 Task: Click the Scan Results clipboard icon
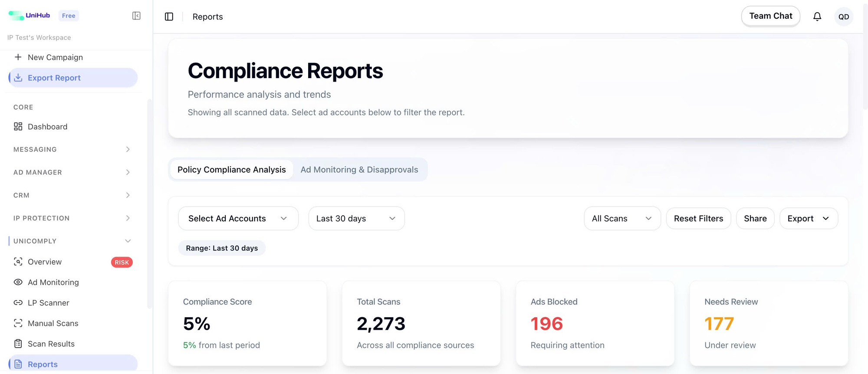pos(18,344)
